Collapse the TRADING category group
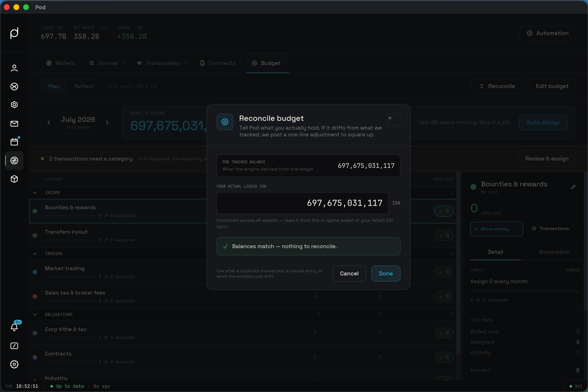Image resolution: width=588 pixels, height=392 pixels. (35, 254)
